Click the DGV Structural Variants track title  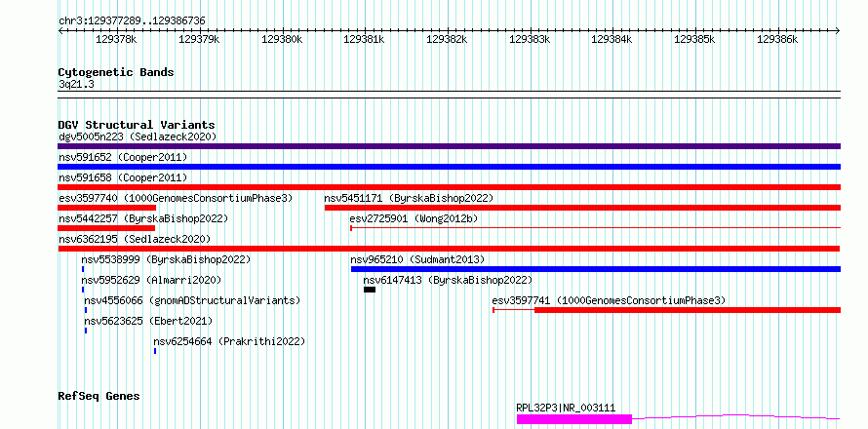click(x=137, y=125)
